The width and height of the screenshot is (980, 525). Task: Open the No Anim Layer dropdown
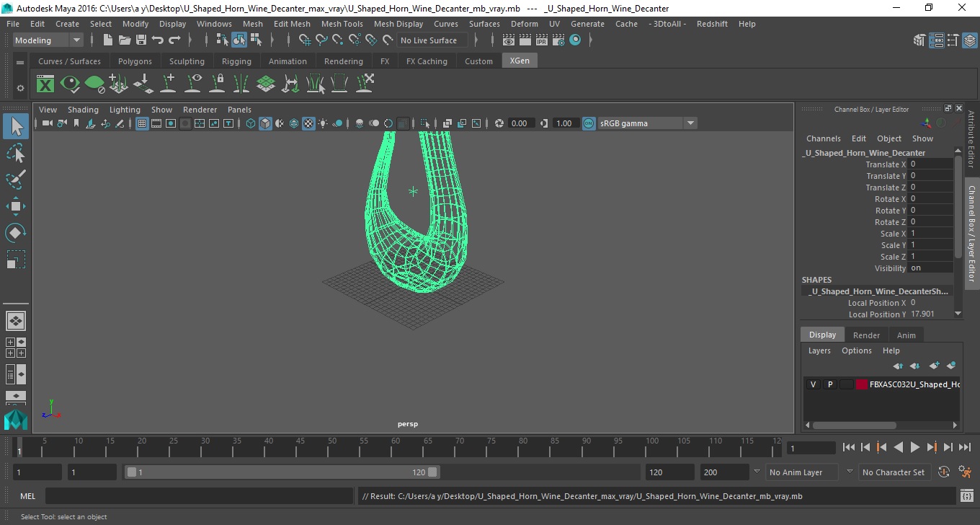pos(801,472)
